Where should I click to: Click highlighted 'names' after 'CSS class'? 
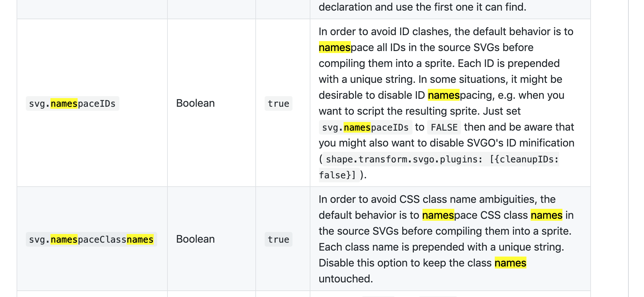(547, 215)
